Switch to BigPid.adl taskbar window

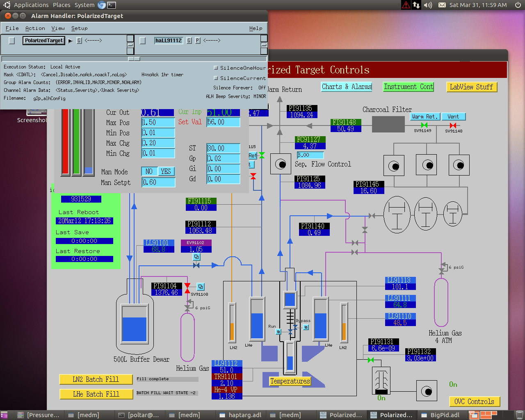point(441,415)
